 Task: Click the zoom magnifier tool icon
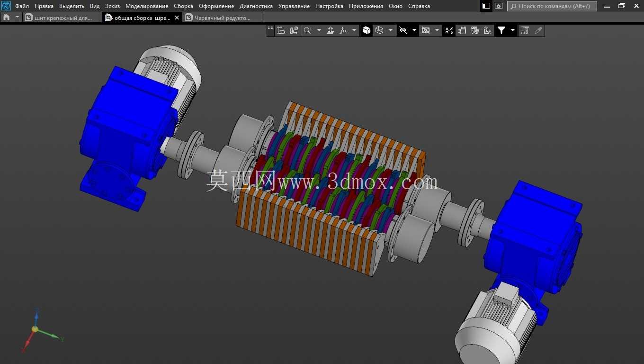tap(307, 31)
